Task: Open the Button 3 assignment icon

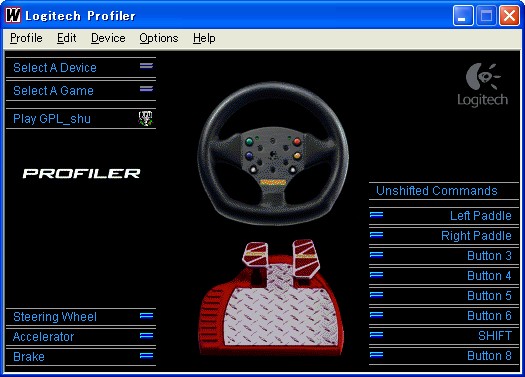Action: pos(376,255)
